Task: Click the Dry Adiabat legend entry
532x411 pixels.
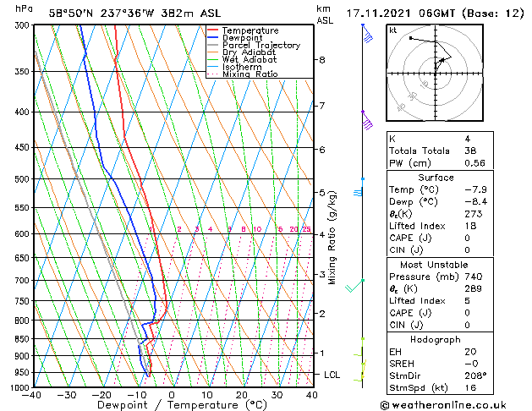Action: tap(249, 52)
